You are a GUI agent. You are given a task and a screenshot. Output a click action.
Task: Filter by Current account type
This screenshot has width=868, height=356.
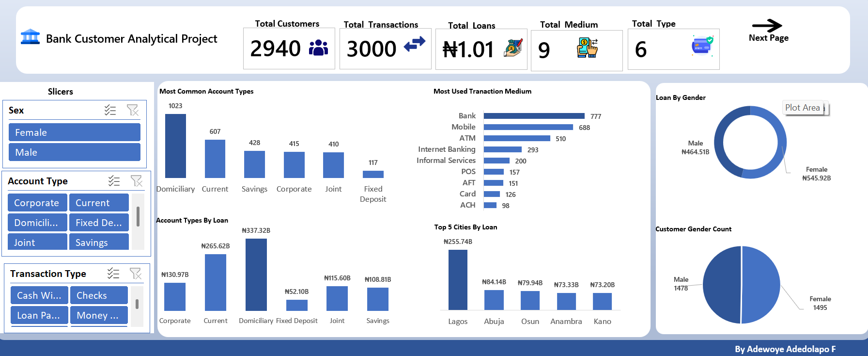coord(99,203)
